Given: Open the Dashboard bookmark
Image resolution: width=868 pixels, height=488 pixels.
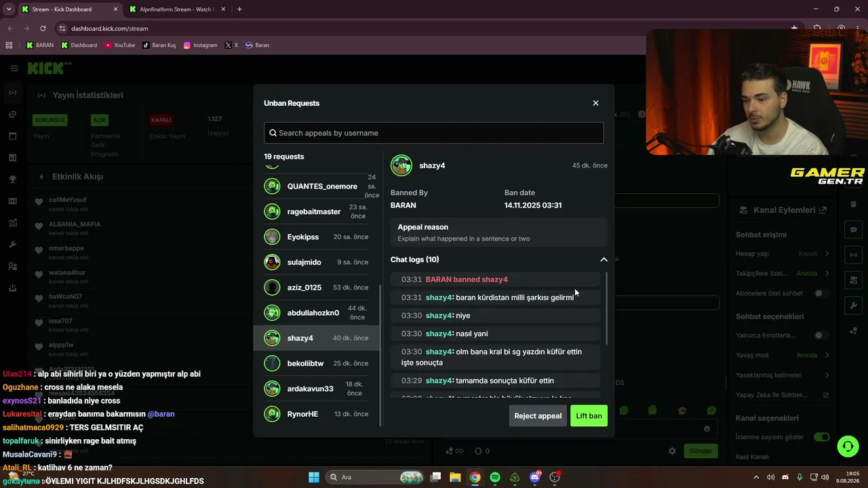Looking at the screenshot, I should [79, 45].
